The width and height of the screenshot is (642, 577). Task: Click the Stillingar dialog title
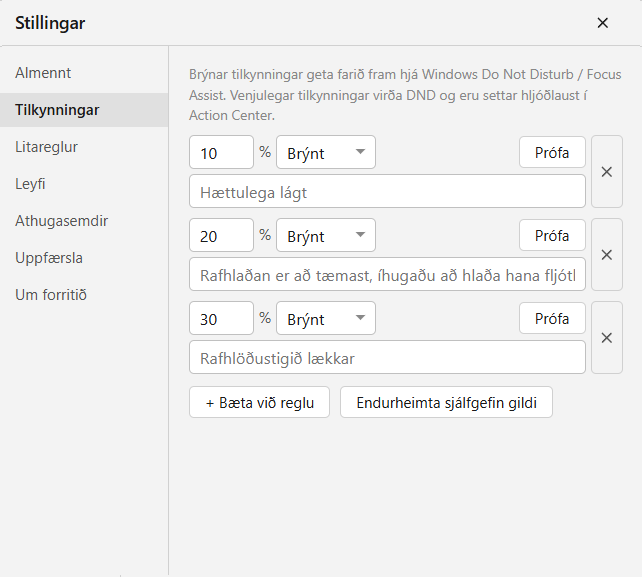point(50,23)
